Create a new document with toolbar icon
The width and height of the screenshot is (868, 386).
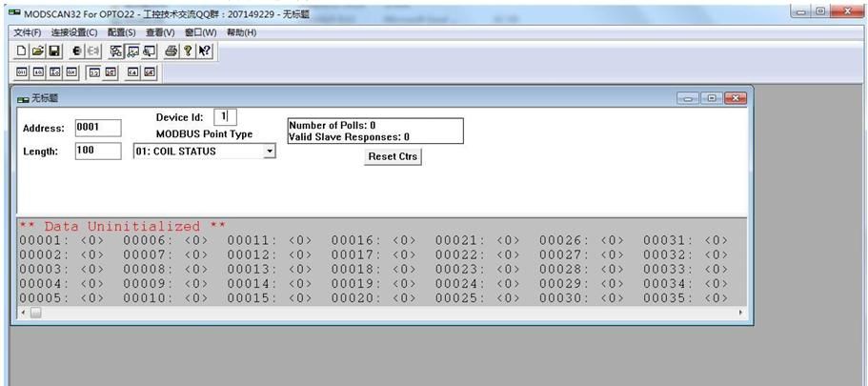(x=21, y=51)
